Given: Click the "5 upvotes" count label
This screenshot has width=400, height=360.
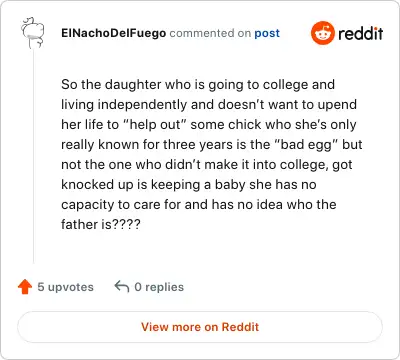Looking at the screenshot, I should tap(65, 287).
